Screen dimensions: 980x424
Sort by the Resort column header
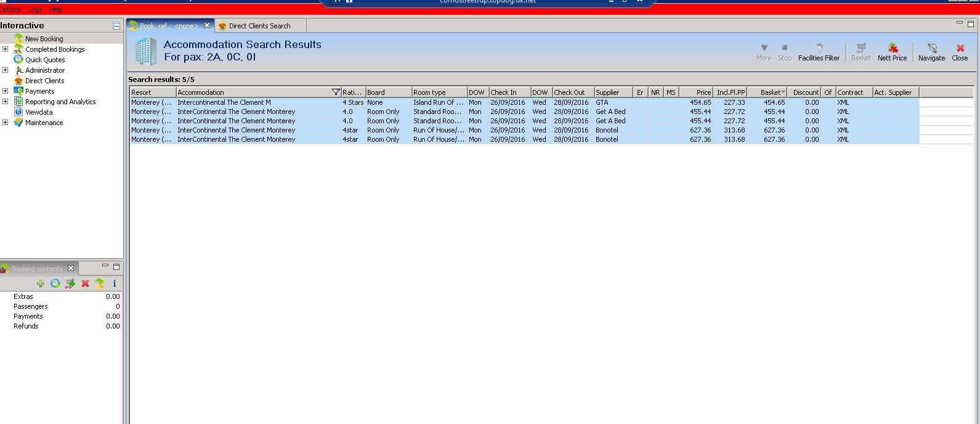153,92
